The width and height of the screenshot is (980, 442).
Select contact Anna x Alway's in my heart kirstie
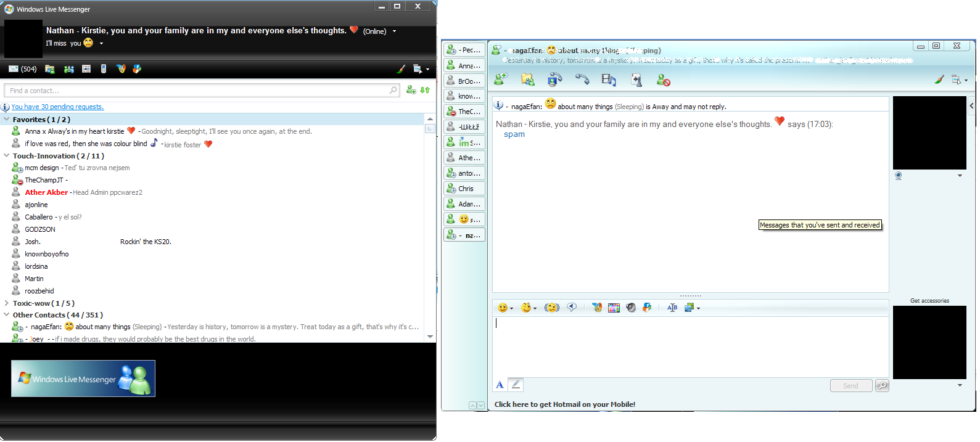162,131
